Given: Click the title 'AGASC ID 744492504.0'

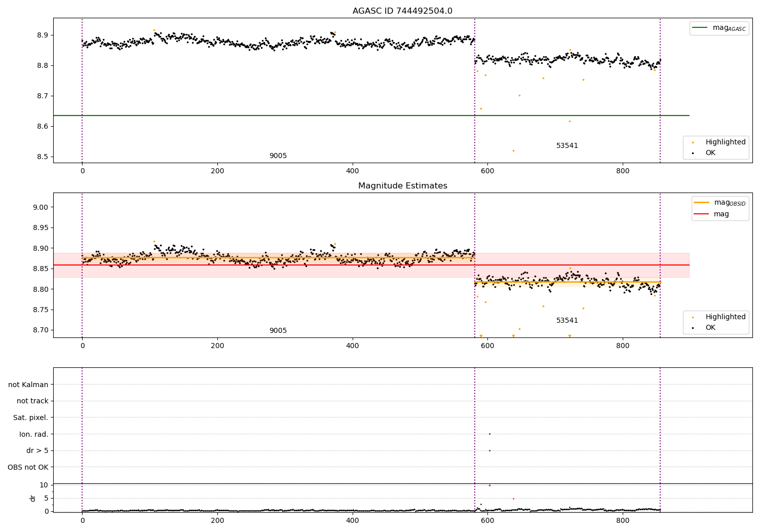Looking at the screenshot, I should 402,11.
